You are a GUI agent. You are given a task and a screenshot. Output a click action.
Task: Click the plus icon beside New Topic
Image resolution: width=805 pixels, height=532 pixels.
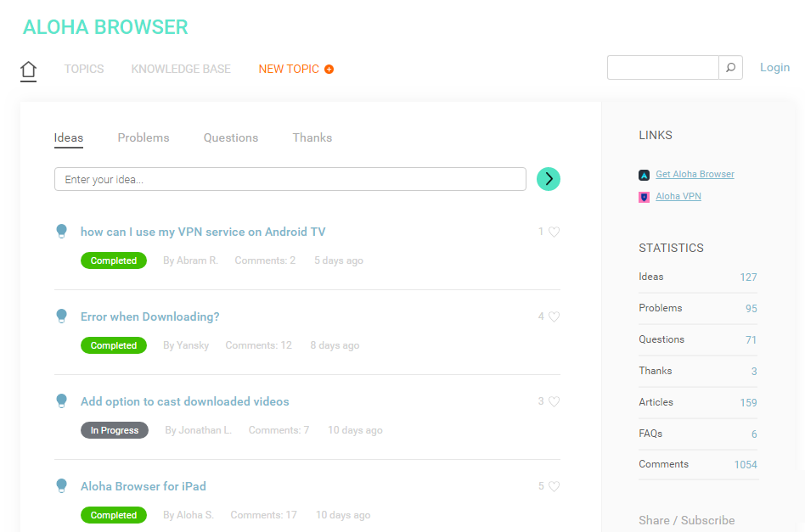click(x=329, y=70)
